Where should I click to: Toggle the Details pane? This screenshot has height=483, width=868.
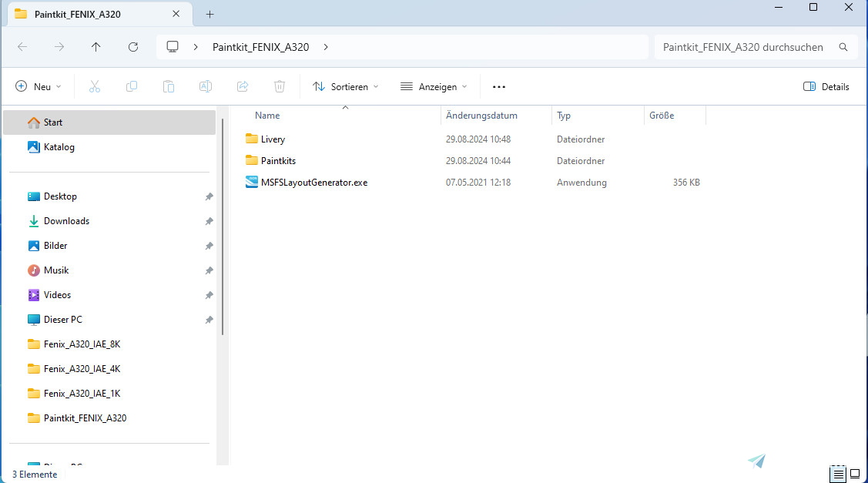(826, 86)
